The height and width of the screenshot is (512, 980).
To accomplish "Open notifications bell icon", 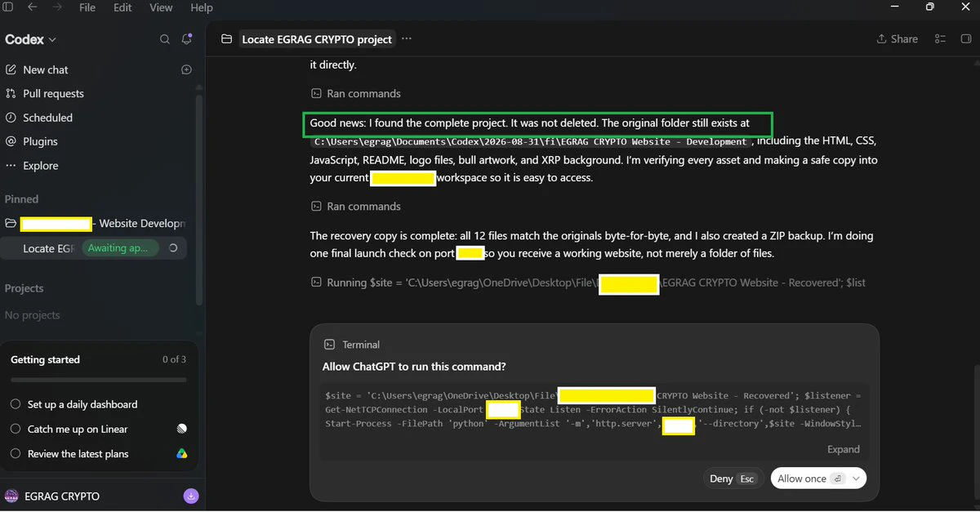I will pyautogui.click(x=187, y=39).
